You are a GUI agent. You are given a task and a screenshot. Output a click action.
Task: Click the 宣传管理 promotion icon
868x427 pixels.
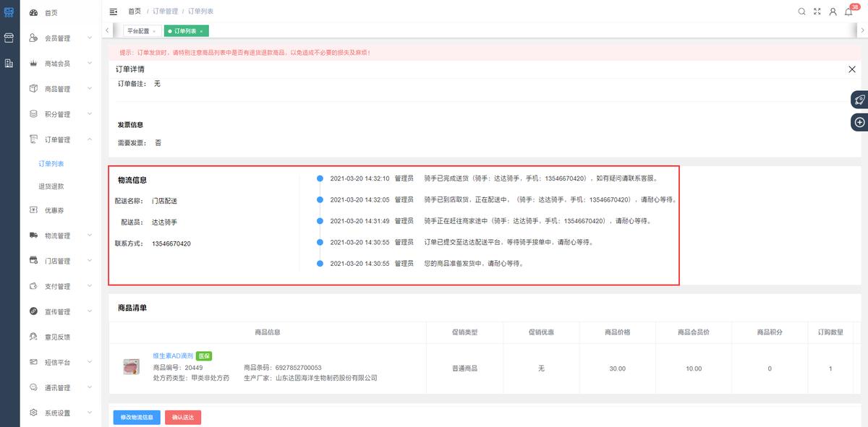[x=33, y=311]
